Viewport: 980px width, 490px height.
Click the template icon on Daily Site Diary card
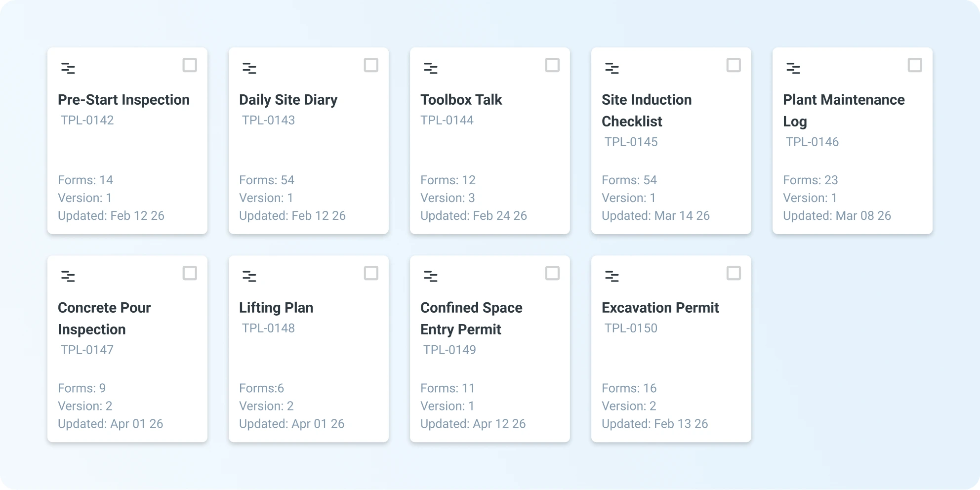coord(249,69)
